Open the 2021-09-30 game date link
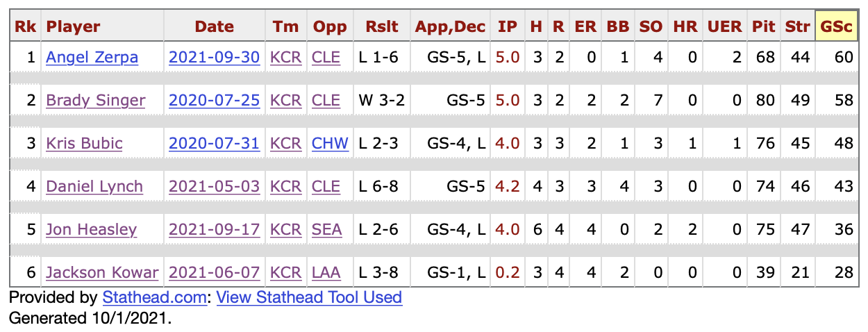Image resolution: width=868 pixels, height=332 pixels. pos(214,57)
